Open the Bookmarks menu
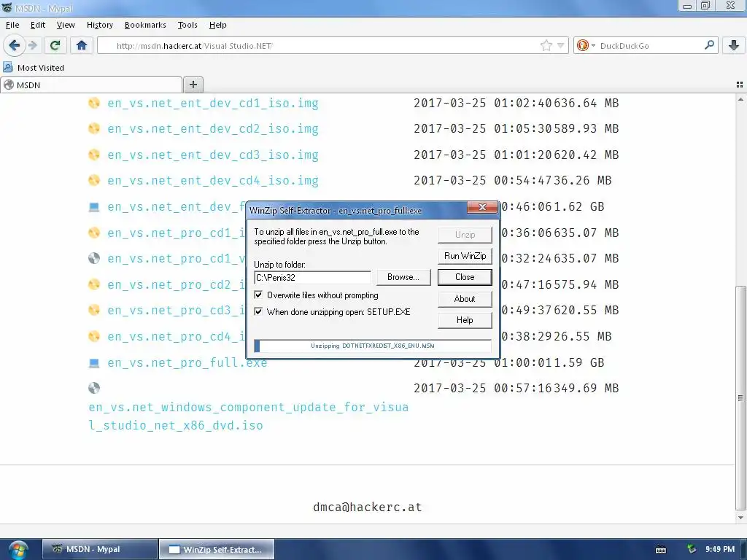The height and width of the screenshot is (560, 747). pyautogui.click(x=145, y=25)
